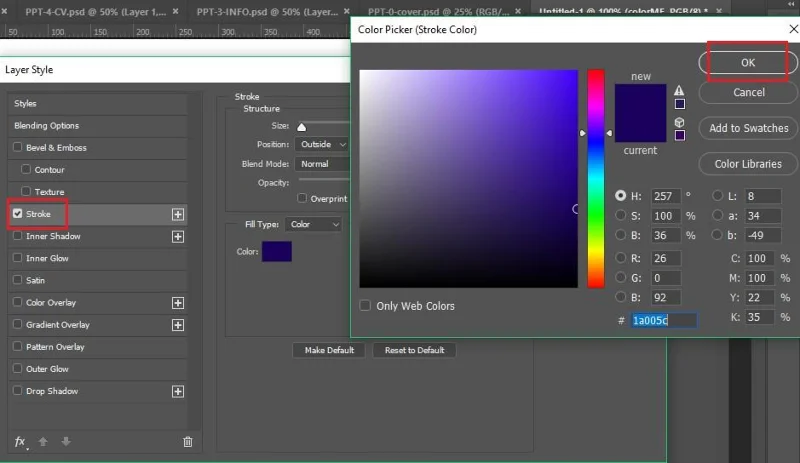Enable the Outer Glow checkbox

[18, 368]
